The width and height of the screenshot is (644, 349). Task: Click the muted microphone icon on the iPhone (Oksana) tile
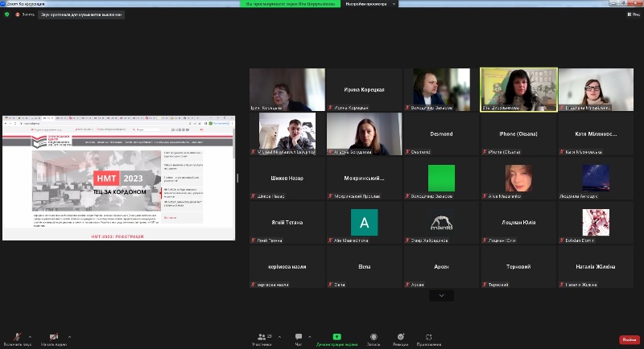[485, 152]
